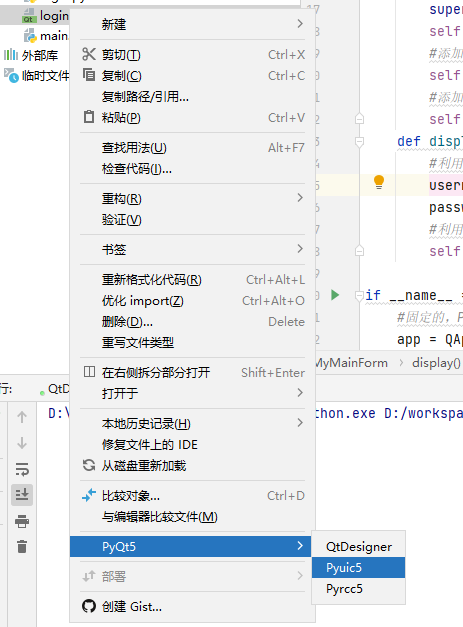This screenshot has width=463, height=627.
Task: Select 复制路径/引用... menu entry
Action: click(x=193, y=96)
